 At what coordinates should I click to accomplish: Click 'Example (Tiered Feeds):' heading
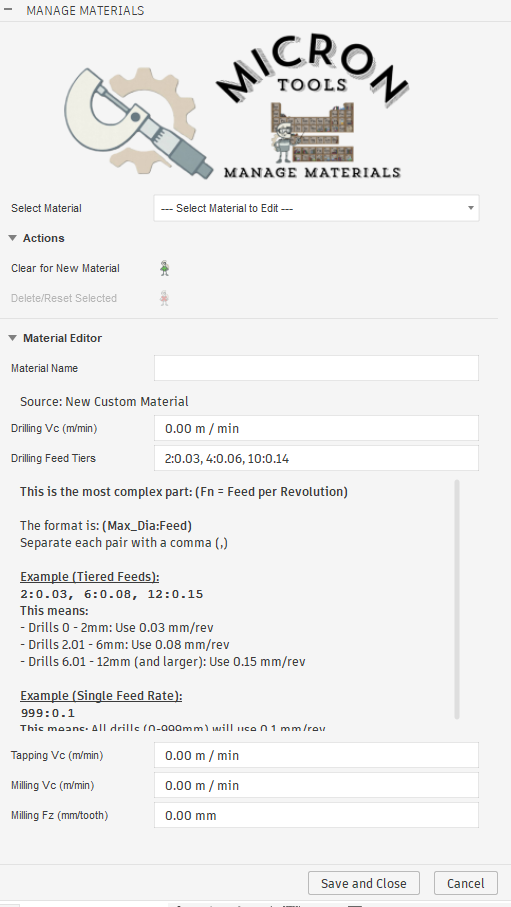90,577
